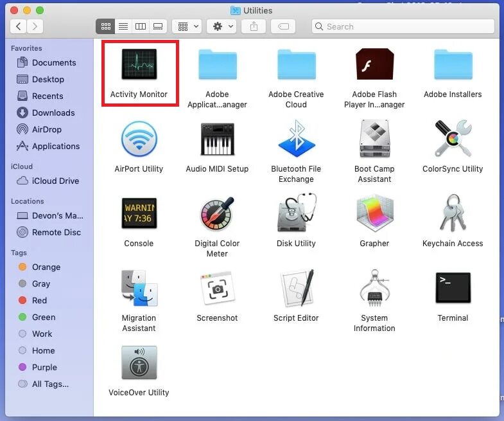
Task: Click the Share toolbar button
Action: (254, 26)
